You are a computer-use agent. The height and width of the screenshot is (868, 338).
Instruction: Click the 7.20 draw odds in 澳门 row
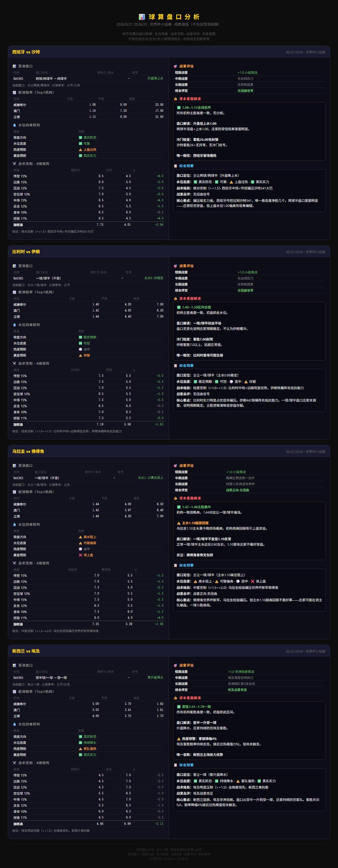123,111
